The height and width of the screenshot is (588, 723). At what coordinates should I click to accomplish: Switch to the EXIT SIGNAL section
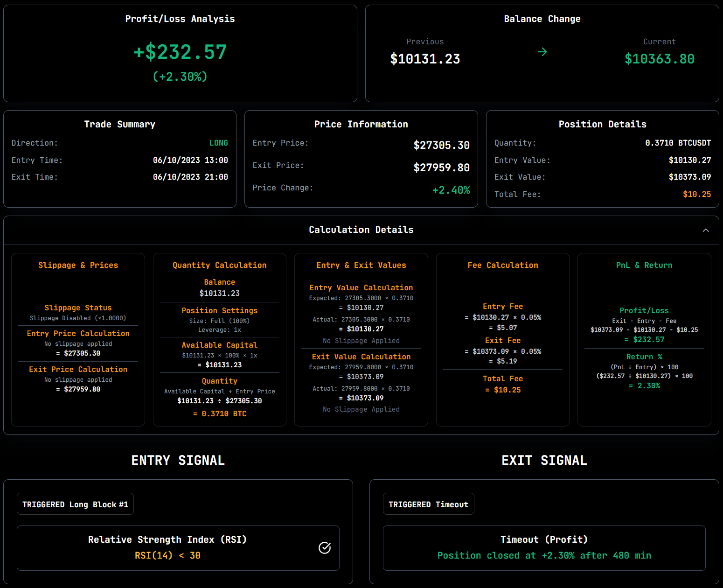pos(544,460)
